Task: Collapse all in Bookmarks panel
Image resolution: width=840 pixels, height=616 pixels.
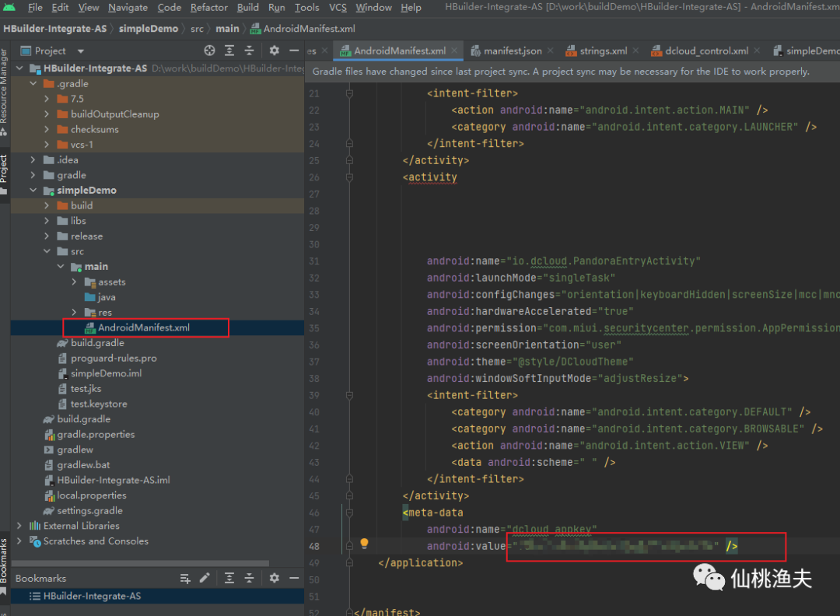Action: (x=249, y=577)
